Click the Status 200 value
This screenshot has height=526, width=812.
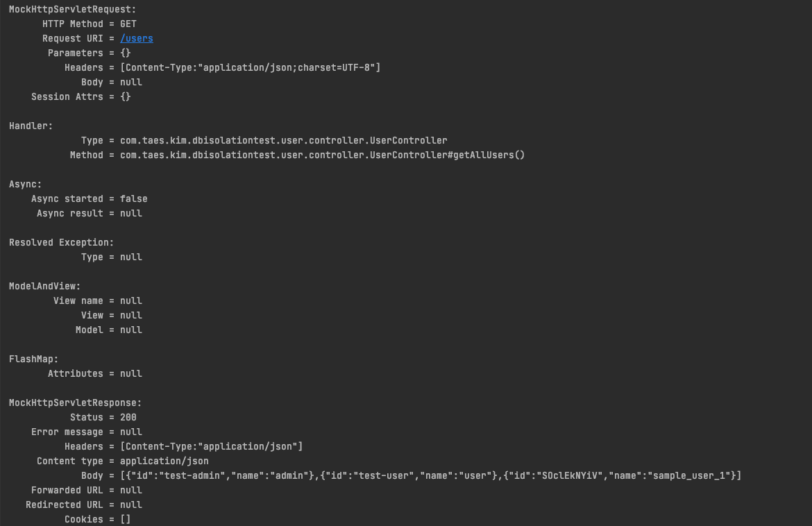pos(128,417)
